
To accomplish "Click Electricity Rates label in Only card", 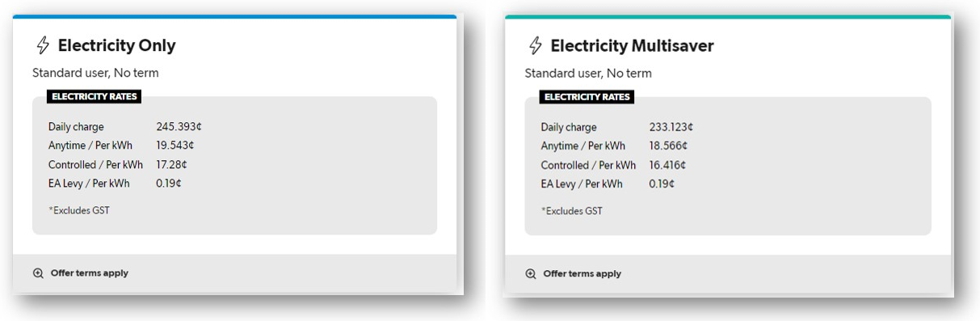I will click(95, 96).
